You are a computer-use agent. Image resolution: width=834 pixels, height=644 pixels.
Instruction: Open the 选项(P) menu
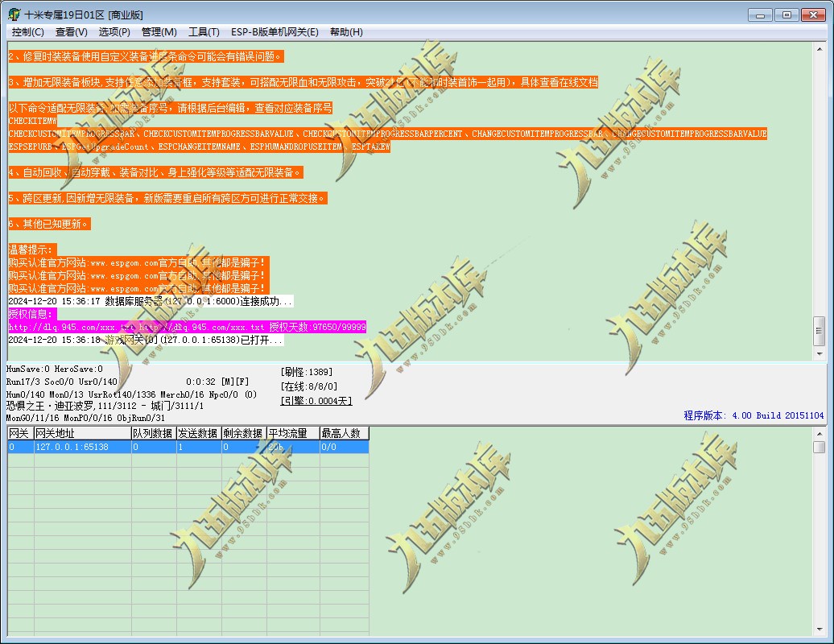point(114,32)
